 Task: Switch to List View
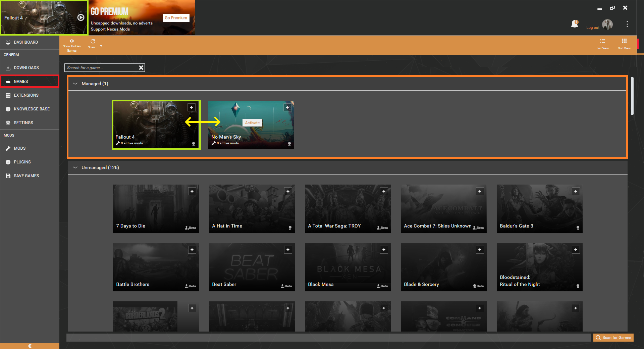(602, 44)
